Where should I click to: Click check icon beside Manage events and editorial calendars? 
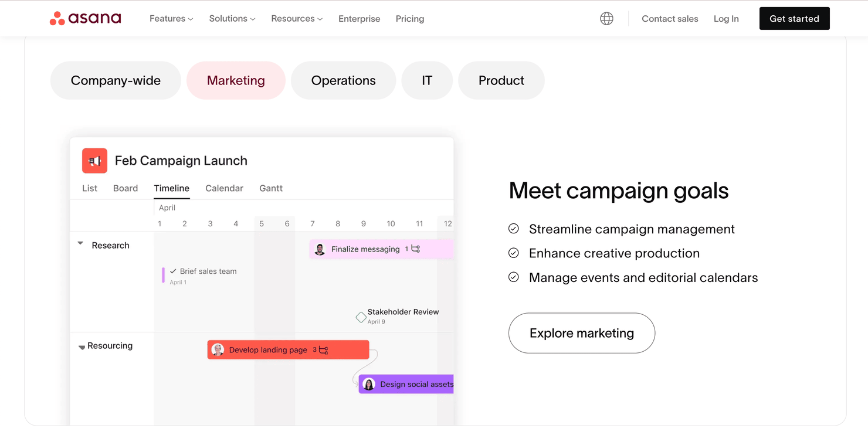(x=514, y=277)
